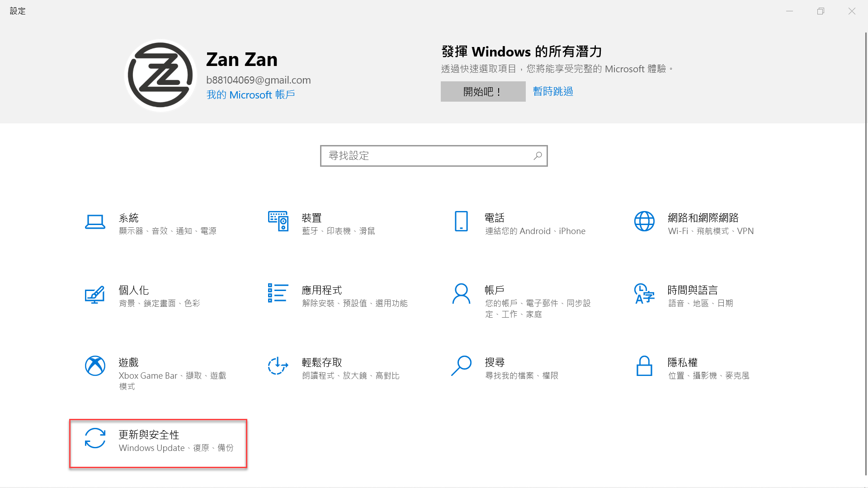The height and width of the screenshot is (488, 868).
Task: Click the 語音、地區、日期 description
Action: 701,303
